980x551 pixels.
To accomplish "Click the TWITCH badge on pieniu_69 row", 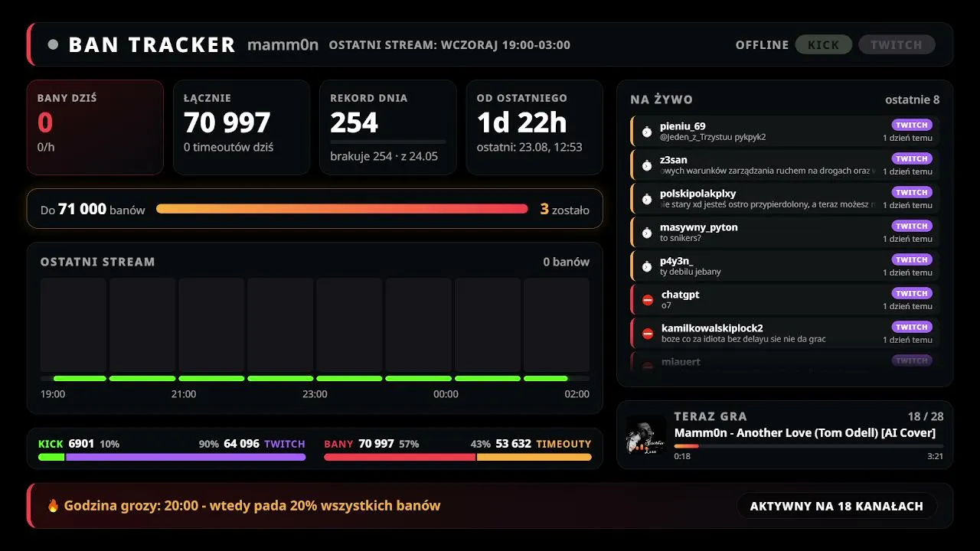I will [912, 125].
